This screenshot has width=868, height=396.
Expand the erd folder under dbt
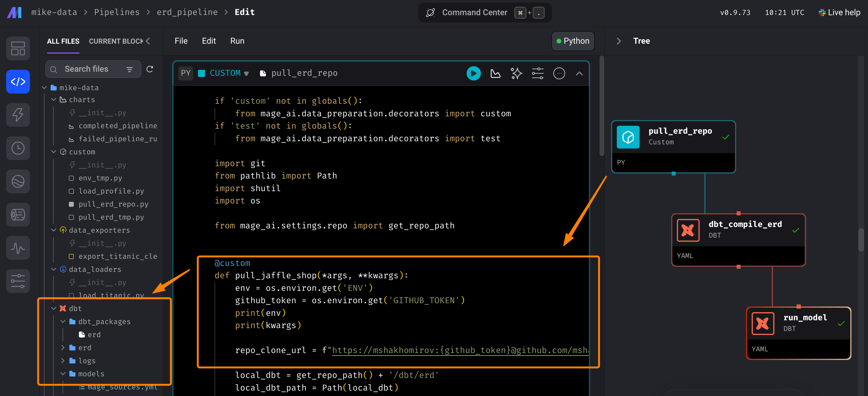click(63, 348)
